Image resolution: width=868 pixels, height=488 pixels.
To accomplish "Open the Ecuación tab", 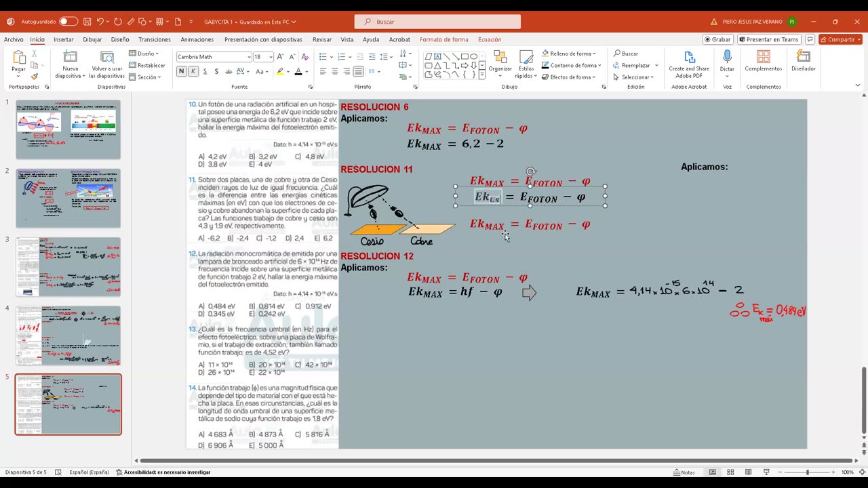I will click(490, 39).
